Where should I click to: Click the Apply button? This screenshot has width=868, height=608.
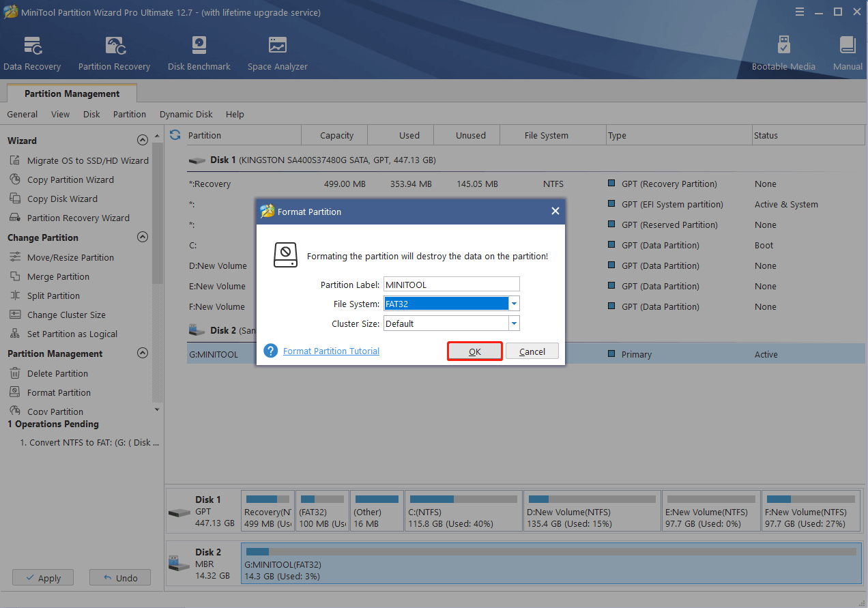[x=42, y=577]
